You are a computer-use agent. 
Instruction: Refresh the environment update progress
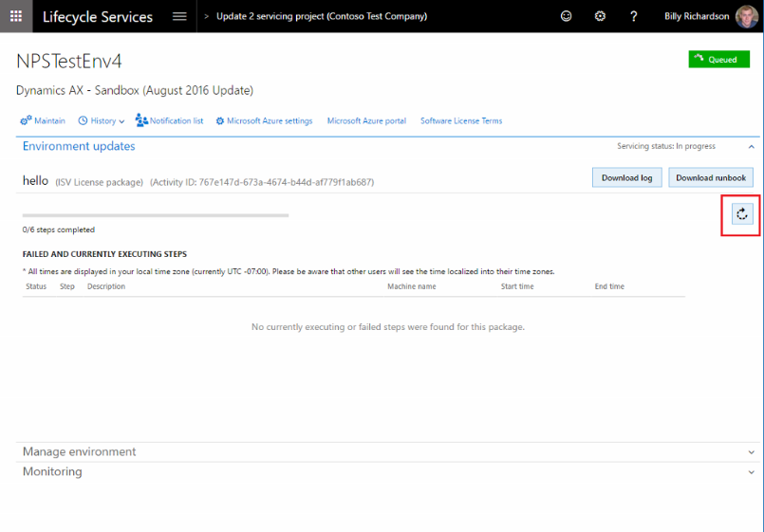(x=742, y=214)
